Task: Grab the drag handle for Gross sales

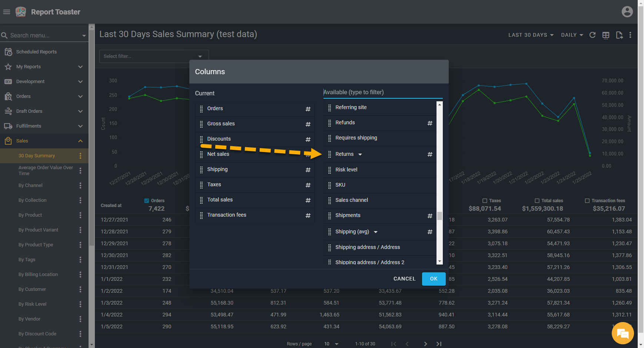Action: click(x=201, y=124)
